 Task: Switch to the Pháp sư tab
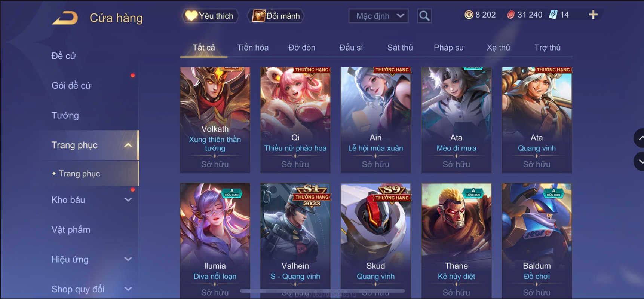click(449, 48)
